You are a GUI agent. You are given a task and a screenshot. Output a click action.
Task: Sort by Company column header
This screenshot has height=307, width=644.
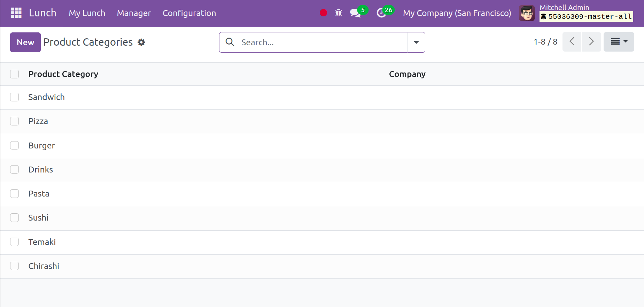coord(407,74)
